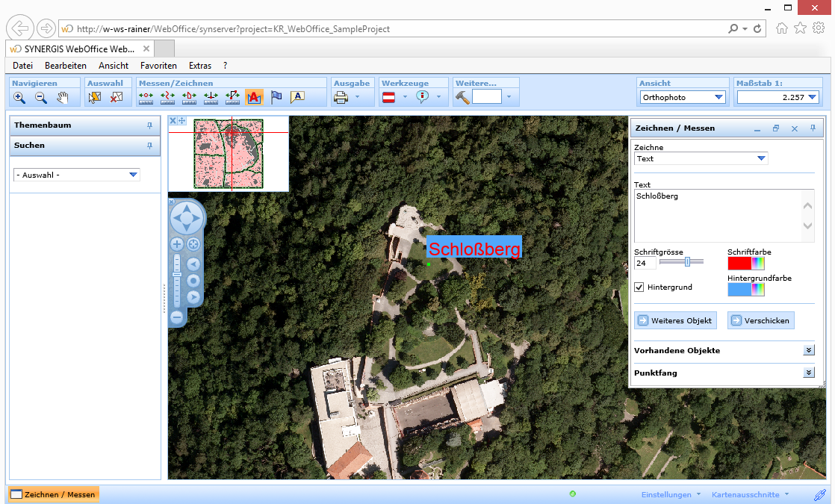Activate the pan hand tool
The width and height of the screenshot is (835, 504).
tap(63, 97)
